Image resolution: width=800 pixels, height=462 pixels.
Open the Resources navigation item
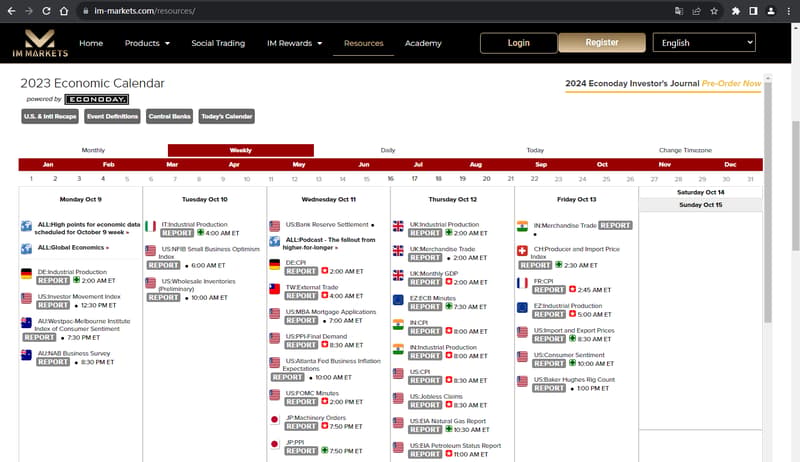coord(363,43)
